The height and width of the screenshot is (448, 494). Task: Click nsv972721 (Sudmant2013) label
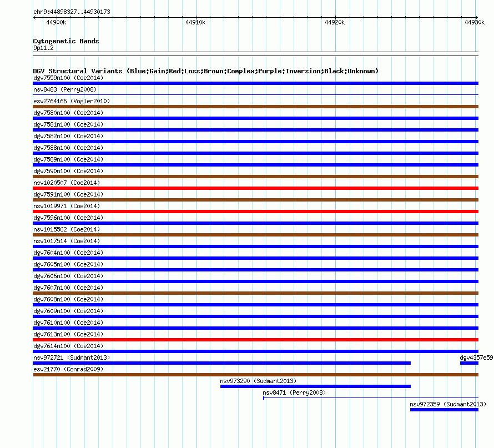[x=72, y=358]
